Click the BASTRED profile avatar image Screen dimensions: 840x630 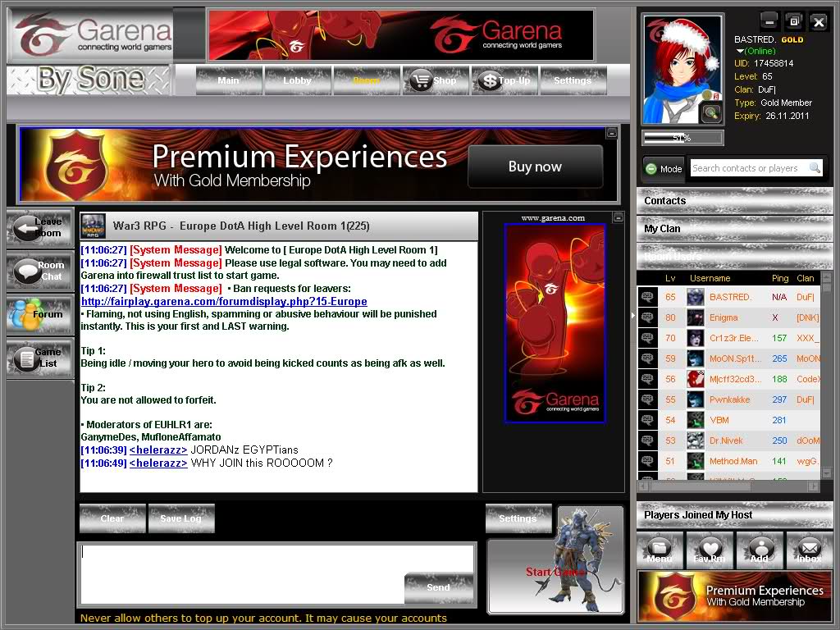point(682,71)
